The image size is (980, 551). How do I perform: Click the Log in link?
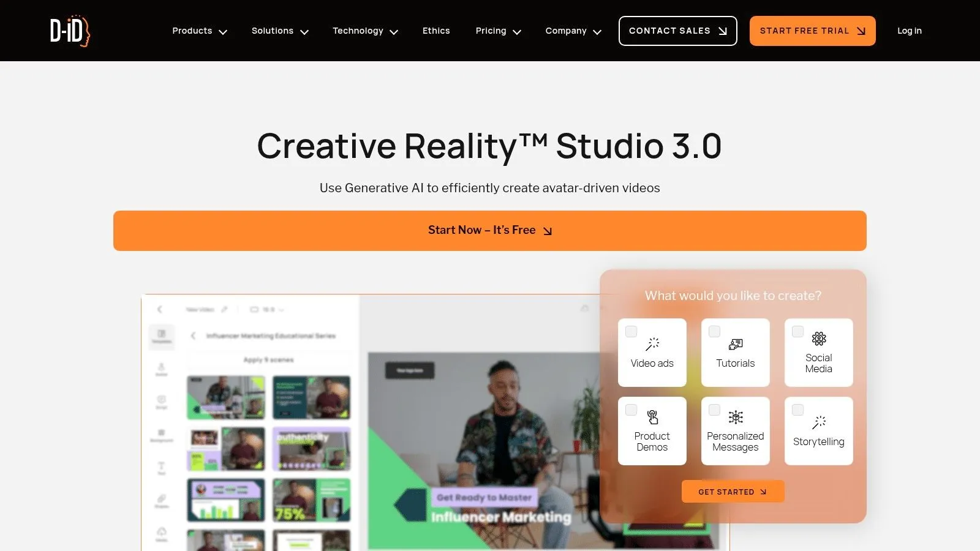909,31
